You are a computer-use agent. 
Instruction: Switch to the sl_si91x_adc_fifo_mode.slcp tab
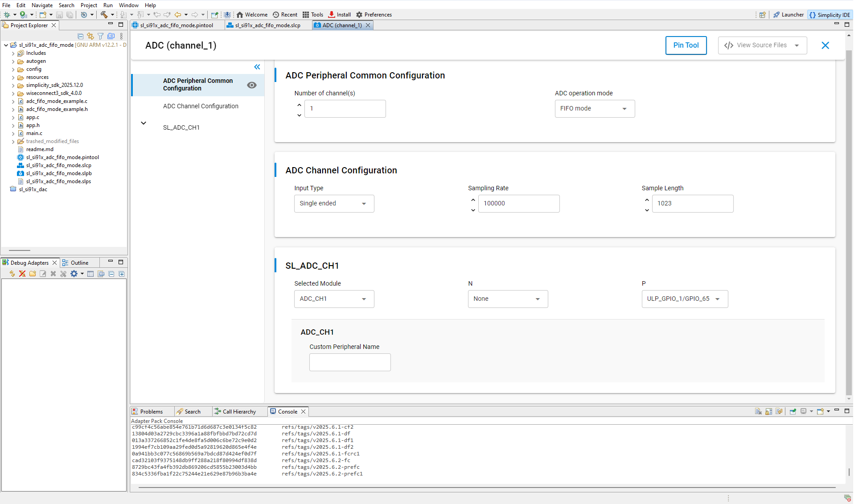(x=267, y=25)
